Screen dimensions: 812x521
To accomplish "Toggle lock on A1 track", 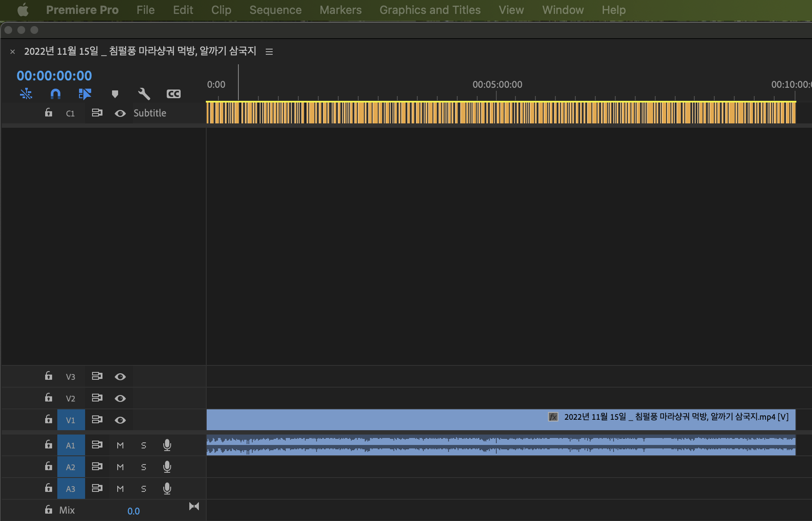I will point(49,445).
